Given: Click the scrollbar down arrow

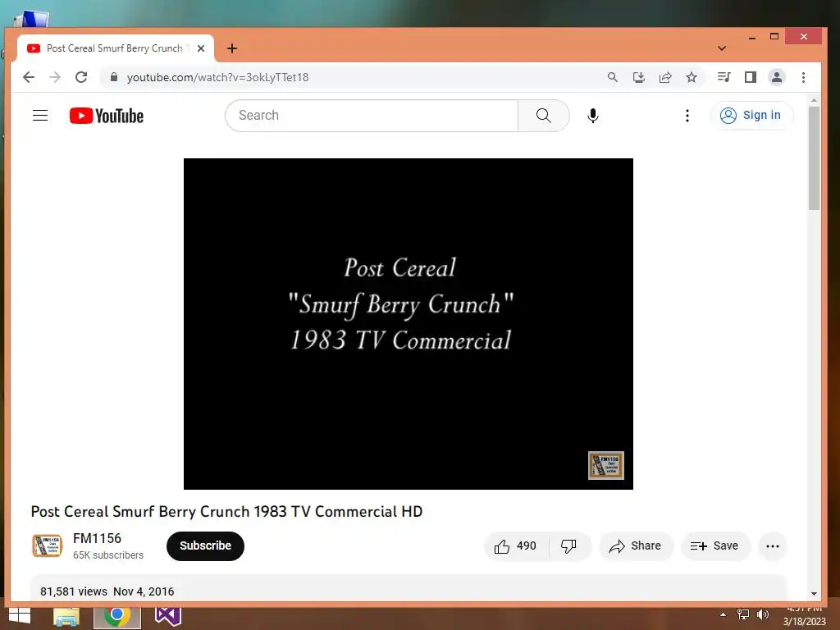Looking at the screenshot, I should tap(814, 594).
